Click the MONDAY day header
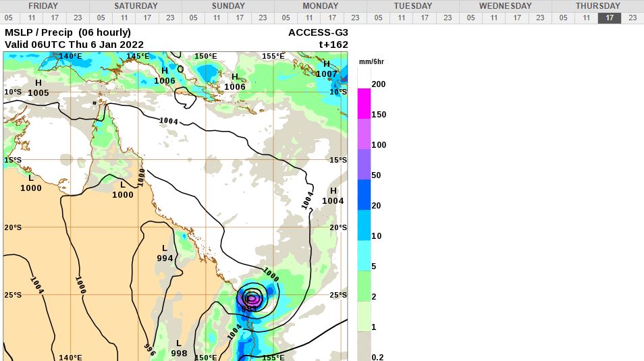The width and height of the screenshot is (644, 361). coord(321,6)
